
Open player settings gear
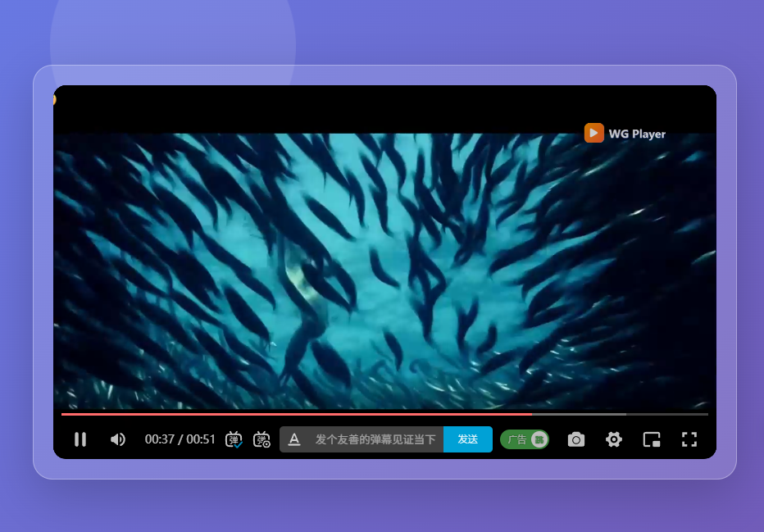[613, 439]
